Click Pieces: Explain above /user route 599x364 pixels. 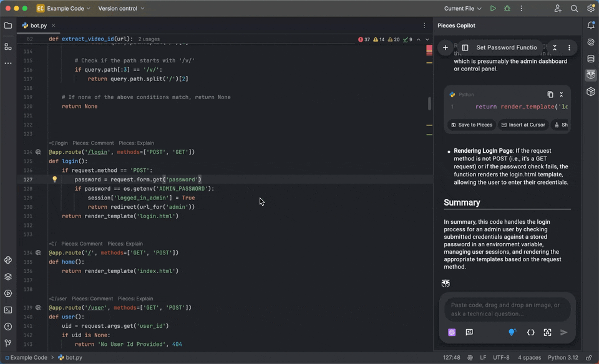click(135, 299)
